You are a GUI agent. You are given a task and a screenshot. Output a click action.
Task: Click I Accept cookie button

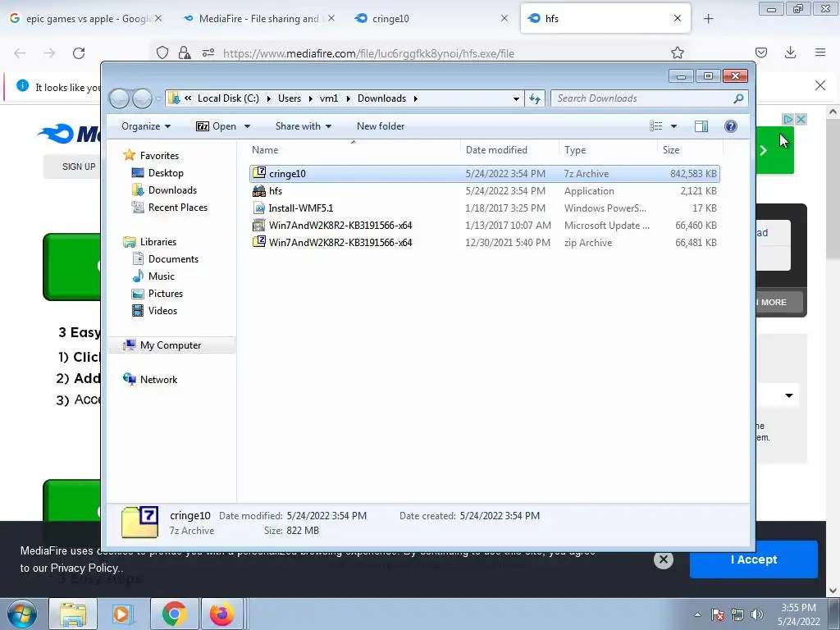(x=753, y=559)
